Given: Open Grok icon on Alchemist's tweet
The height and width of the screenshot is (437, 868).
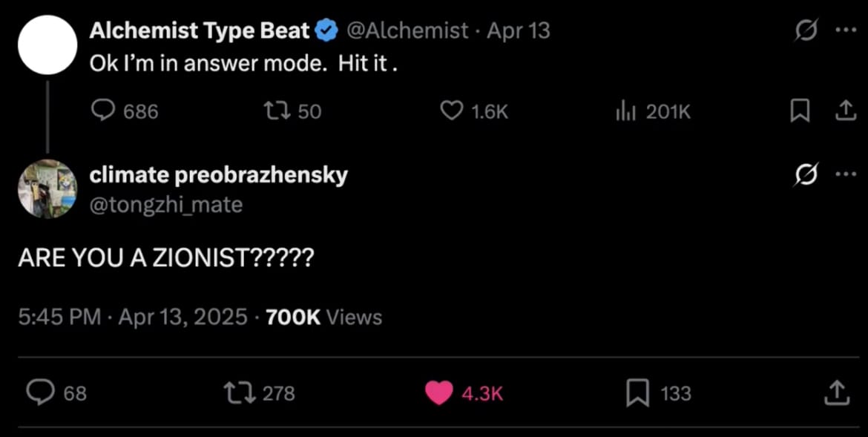Looking at the screenshot, I should coord(804,30).
